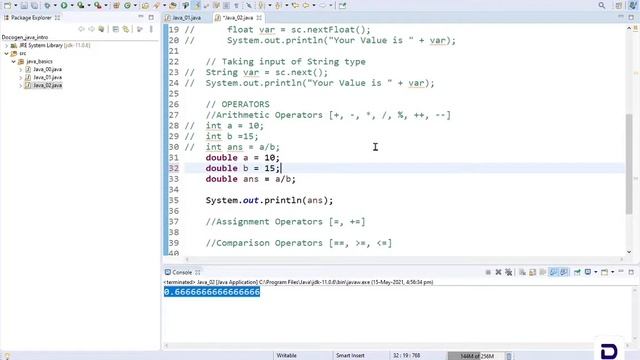Minimize the Package Explorer view

(x=141, y=17)
